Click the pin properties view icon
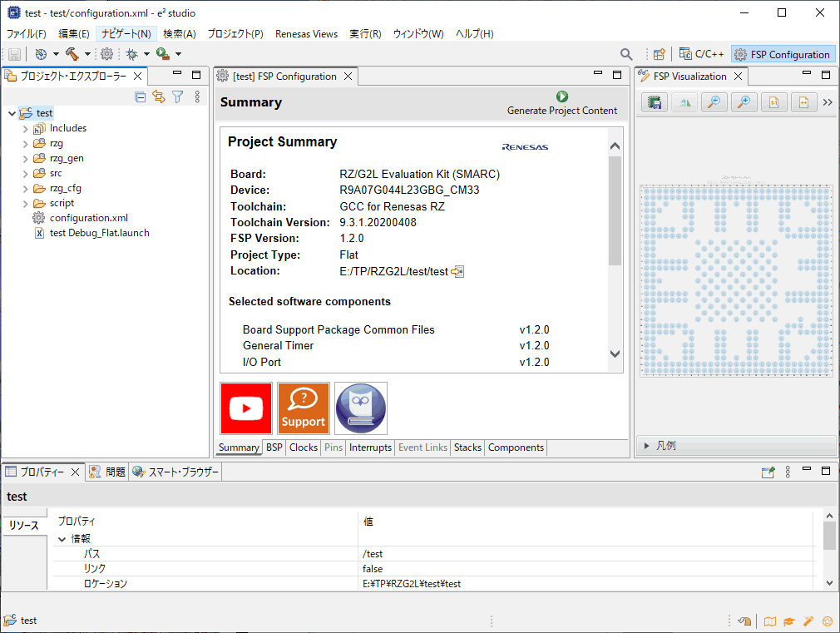The image size is (840, 633). click(768, 472)
